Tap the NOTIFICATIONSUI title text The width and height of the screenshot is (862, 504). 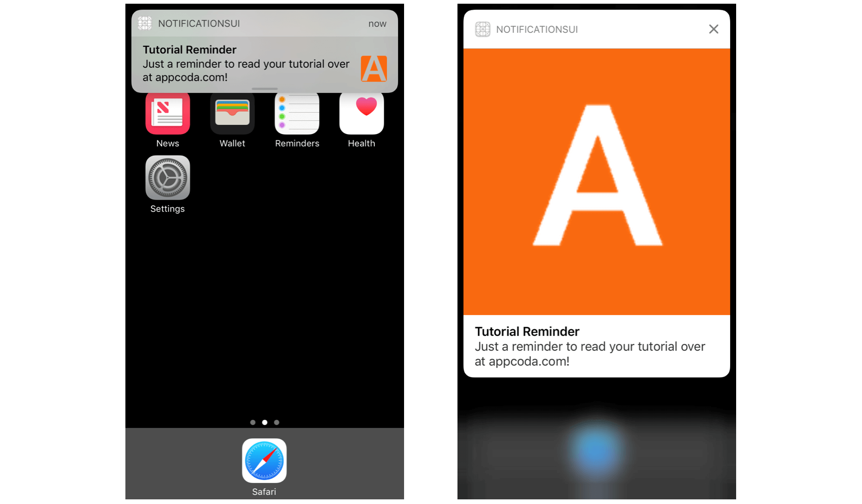pyautogui.click(x=199, y=23)
